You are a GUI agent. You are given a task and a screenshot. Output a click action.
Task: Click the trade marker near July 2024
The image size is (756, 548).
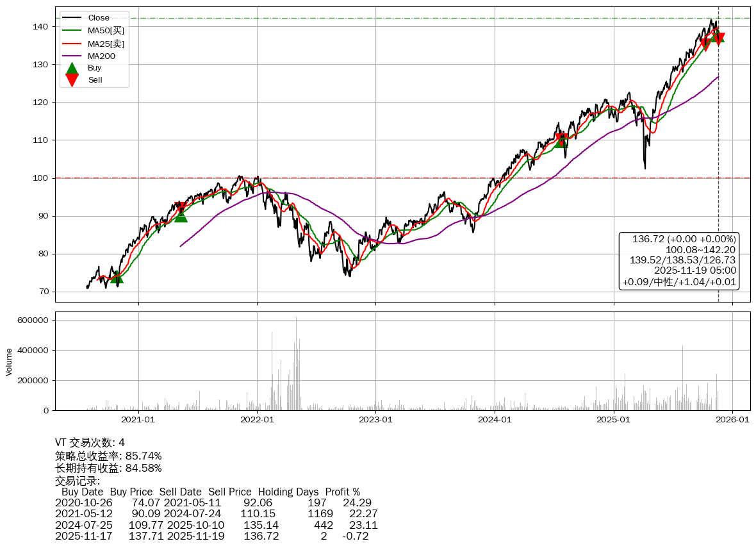click(x=561, y=140)
